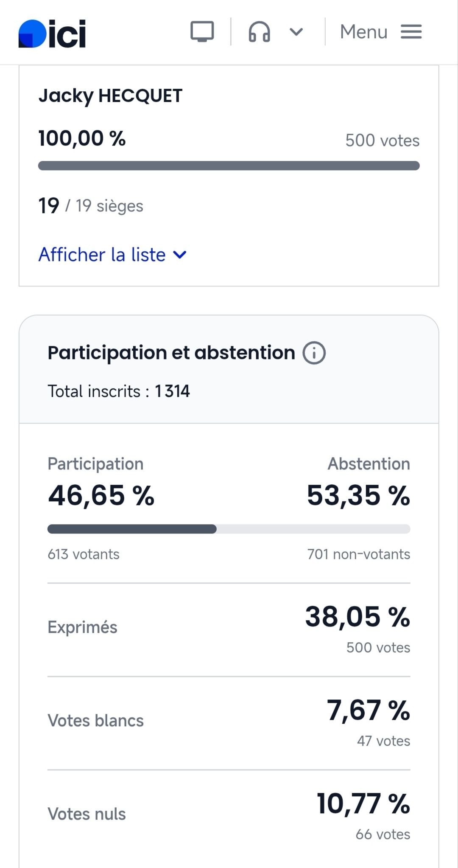This screenshot has width=458, height=868.
Task: Click the Exprimés row label
Action: point(82,627)
